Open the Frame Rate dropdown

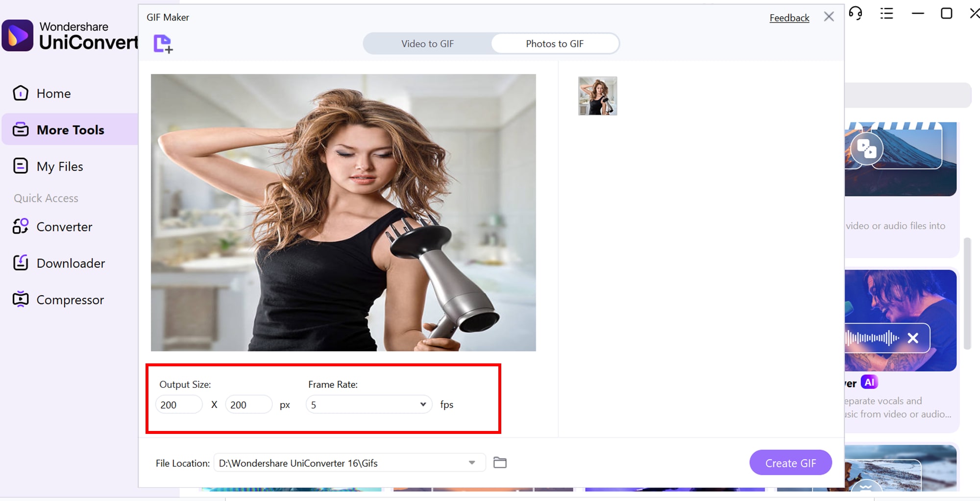click(369, 405)
